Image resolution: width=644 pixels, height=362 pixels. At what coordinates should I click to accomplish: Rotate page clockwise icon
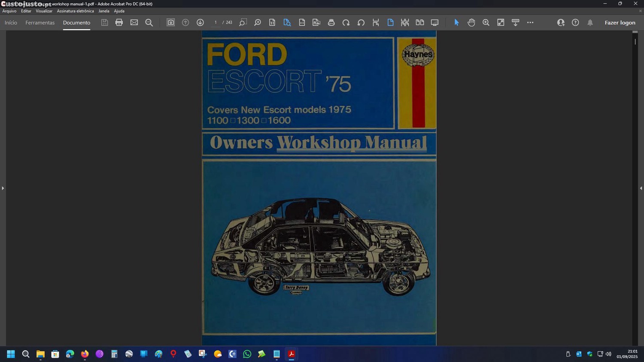pyautogui.click(x=346, y=22)
